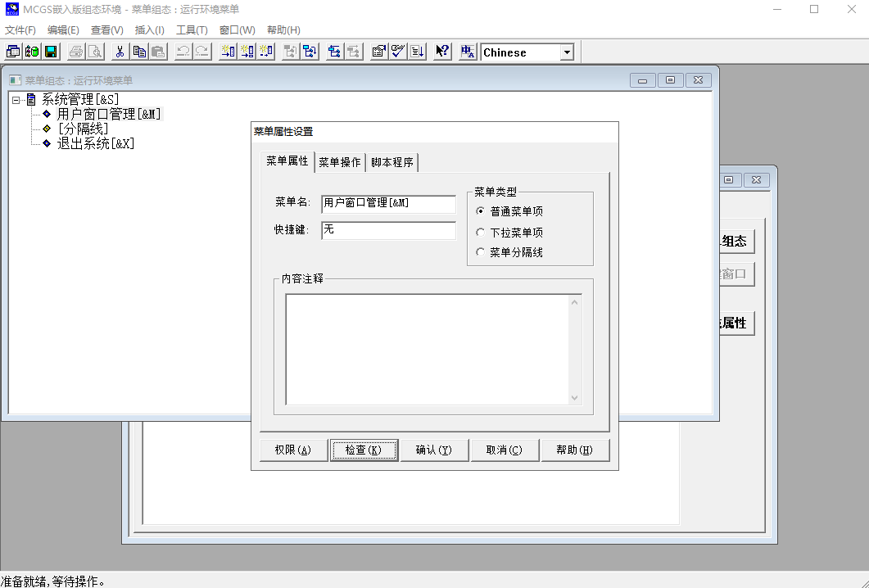Click the grayed move-item-up toolbar icon
The height and width of the screenshot is (588, 869).
click(x=291, y=52)
